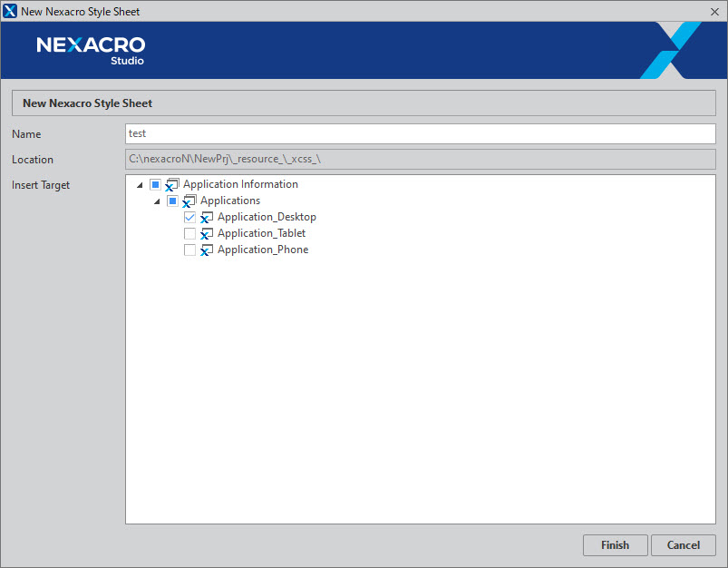Image resolution: width=728 pixels, height=568 pixels.
Task: Tick the Application_Phone checkbox
Action: [x=189, y=250]
